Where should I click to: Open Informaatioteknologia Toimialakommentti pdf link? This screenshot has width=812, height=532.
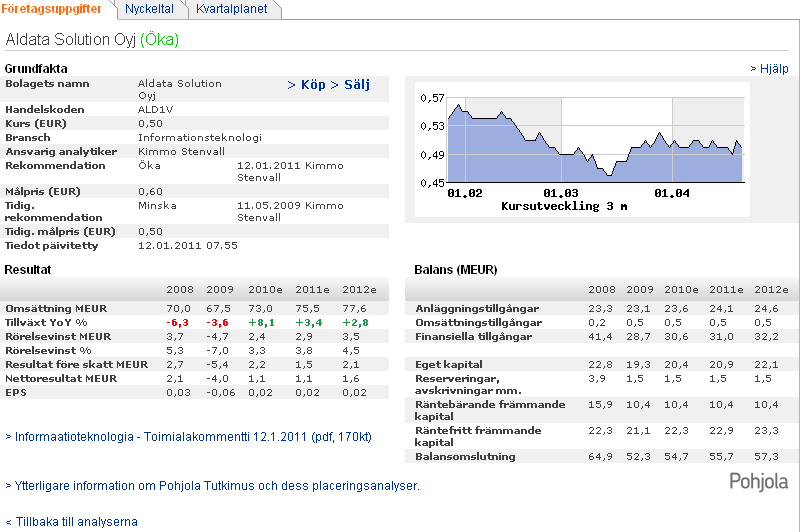click(188, 437)
